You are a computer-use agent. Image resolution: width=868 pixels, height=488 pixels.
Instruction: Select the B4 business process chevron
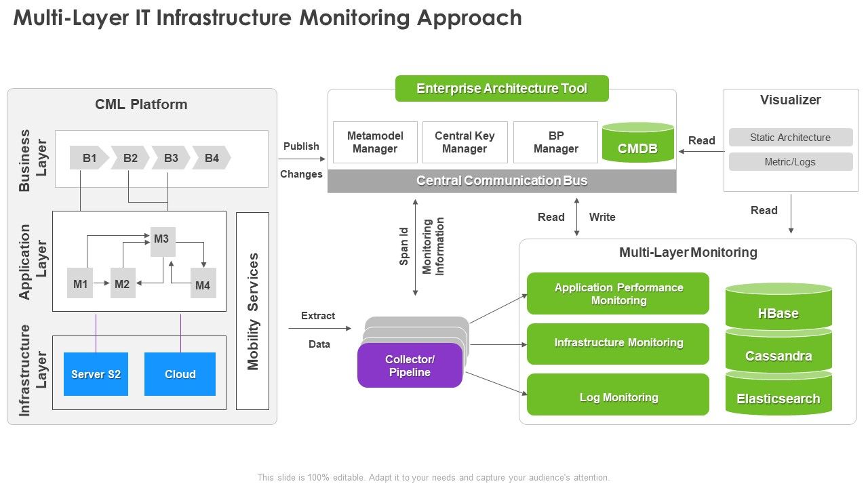pos(212,158)
